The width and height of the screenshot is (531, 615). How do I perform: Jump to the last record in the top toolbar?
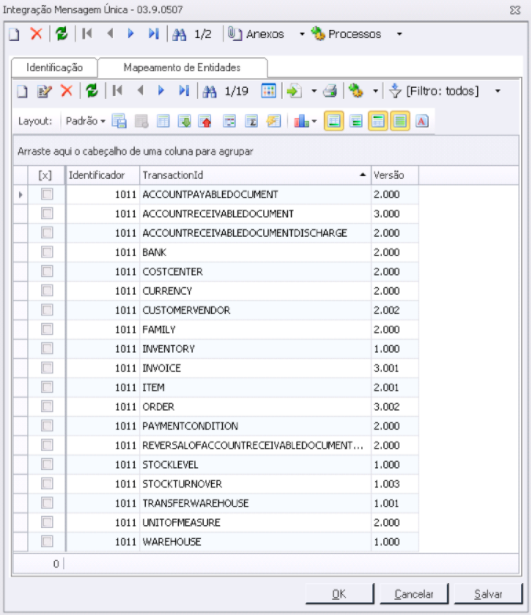153,34
